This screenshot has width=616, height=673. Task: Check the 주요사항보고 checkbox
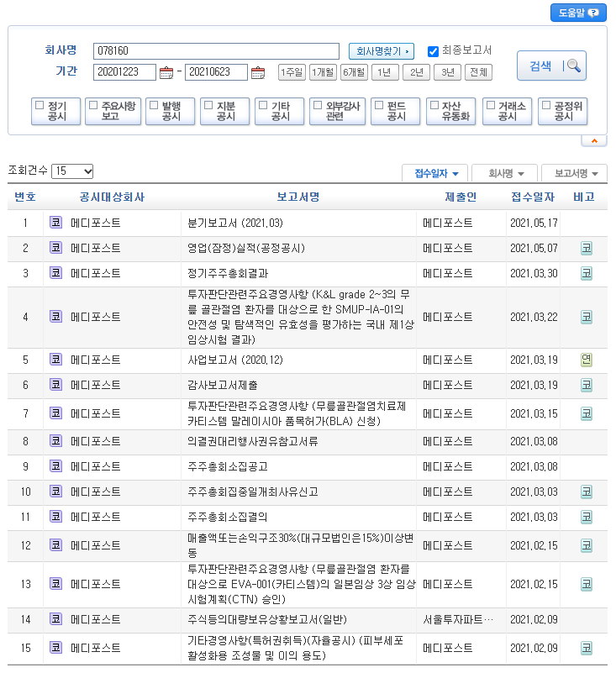coord(93,105)
